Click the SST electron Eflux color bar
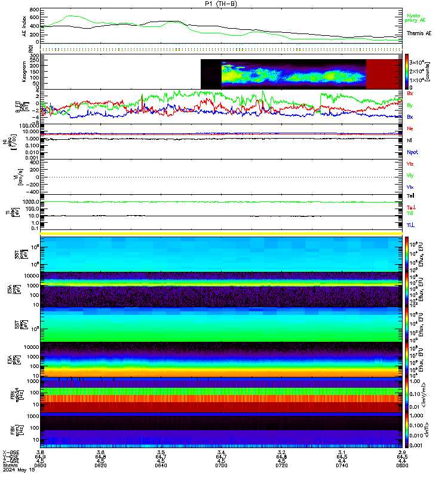 click(x=407, y=324)
